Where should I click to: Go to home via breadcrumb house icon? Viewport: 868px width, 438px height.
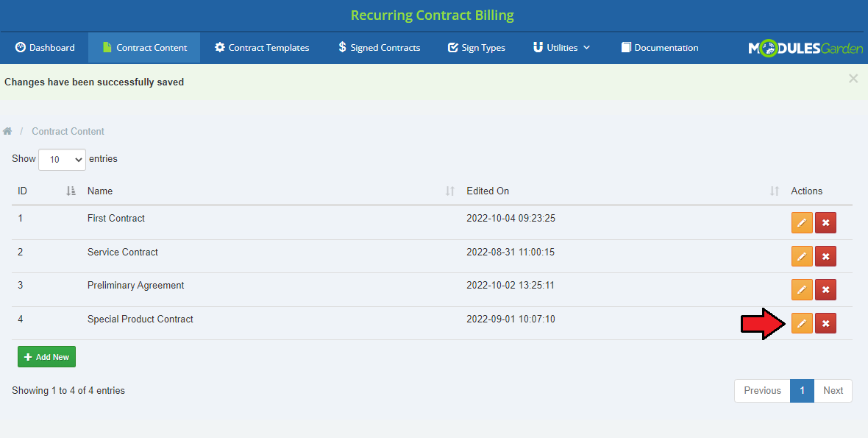pyautogui.click(x=7, y=131)
